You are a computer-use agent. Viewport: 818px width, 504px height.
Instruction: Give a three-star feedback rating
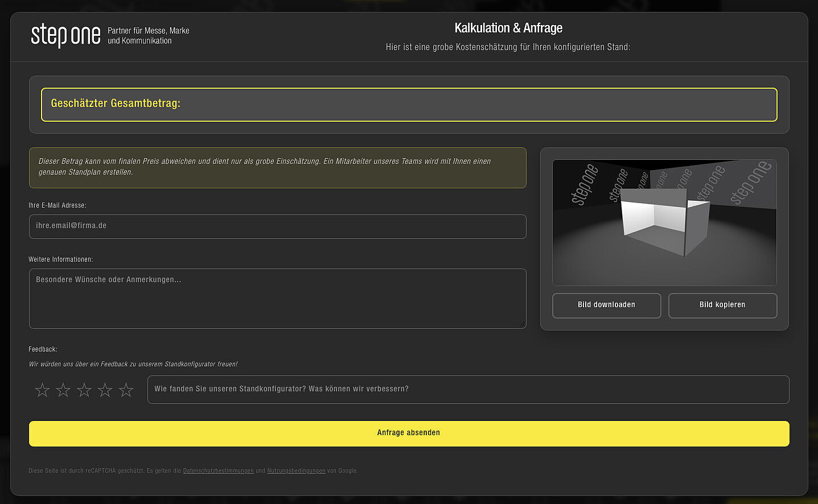click(84, 390)
